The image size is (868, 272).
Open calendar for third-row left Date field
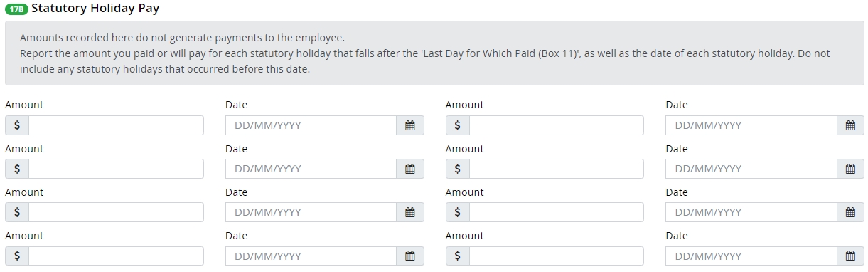pyautogui.click(x=410, y=212)
